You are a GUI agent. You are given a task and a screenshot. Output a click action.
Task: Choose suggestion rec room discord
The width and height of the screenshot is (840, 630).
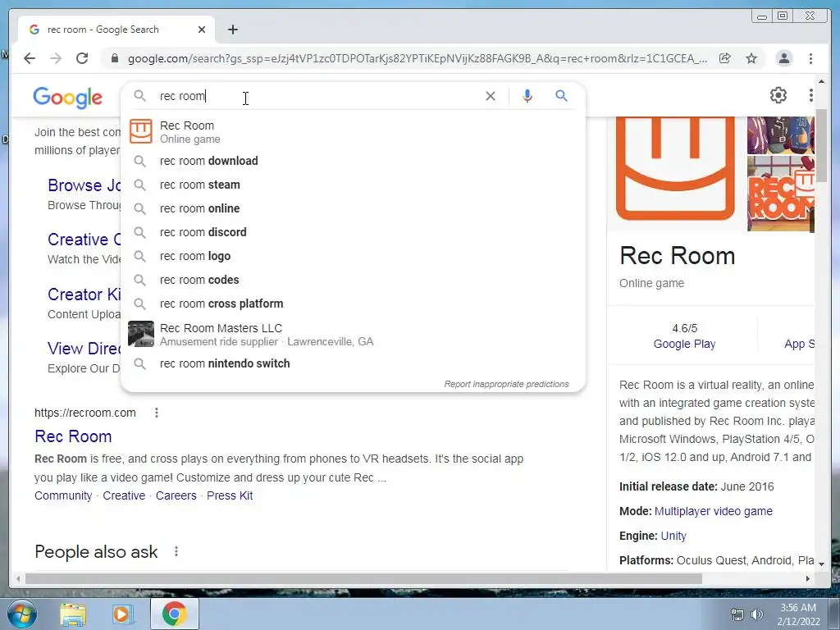(353, 232)
